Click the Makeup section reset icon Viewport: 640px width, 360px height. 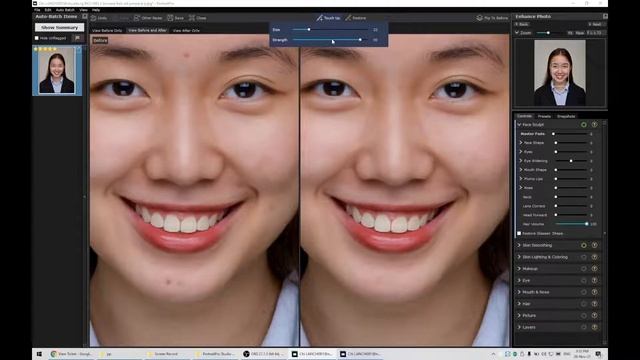pyautogui.click(x=594, y=269)
